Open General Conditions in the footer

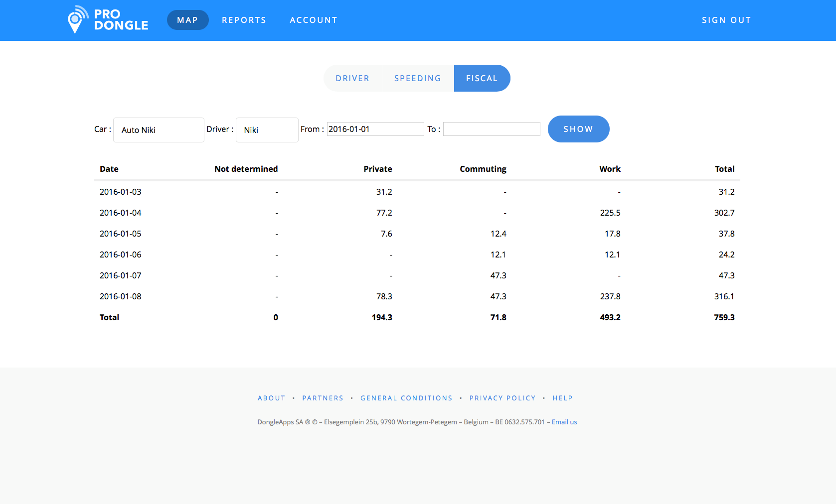coord(406,398)
